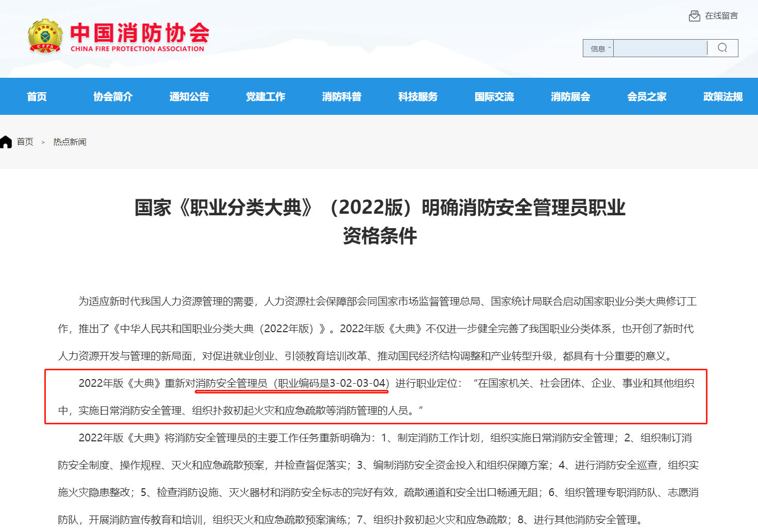Open the 热点新闻 breadcrumb link

click(x=70, y=142)
